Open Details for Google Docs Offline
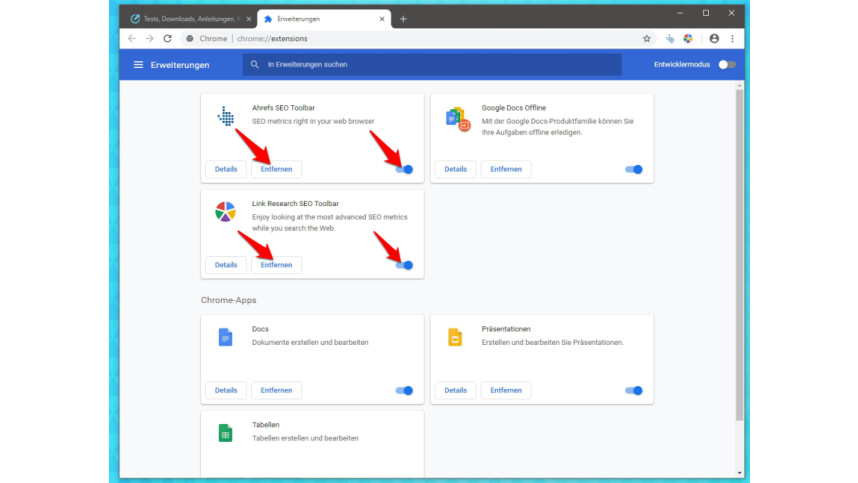858x483 pixels. pyautogui.click(x=455, y=169)
